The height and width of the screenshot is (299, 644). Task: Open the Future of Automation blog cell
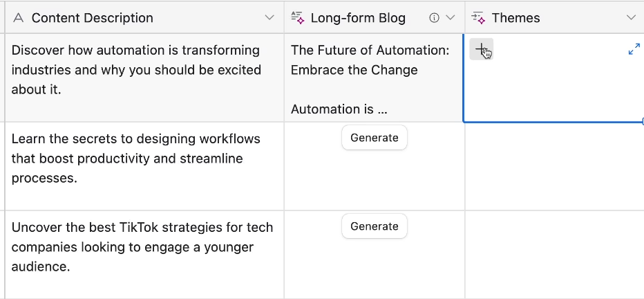click(x=374, y=78)
